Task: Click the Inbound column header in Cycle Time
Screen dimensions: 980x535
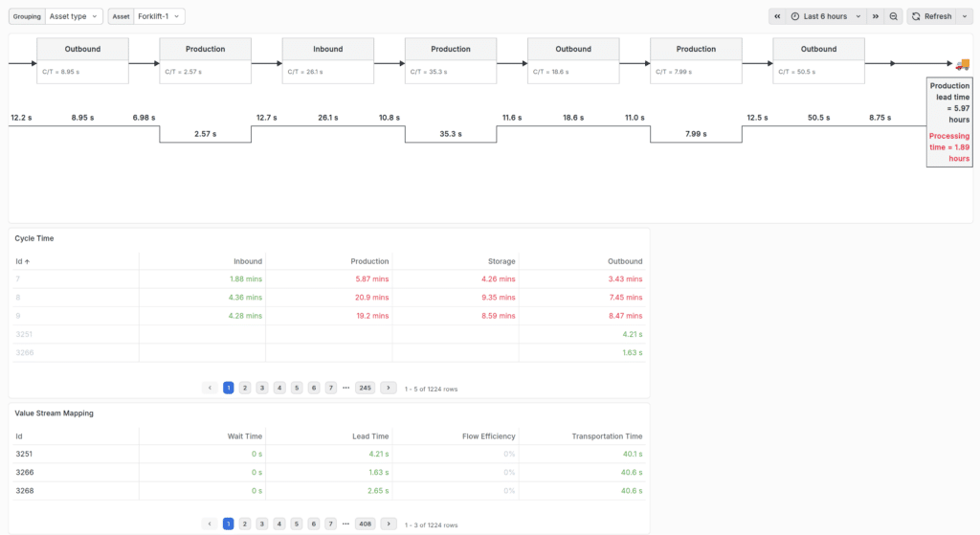Action: click(248, 261)
